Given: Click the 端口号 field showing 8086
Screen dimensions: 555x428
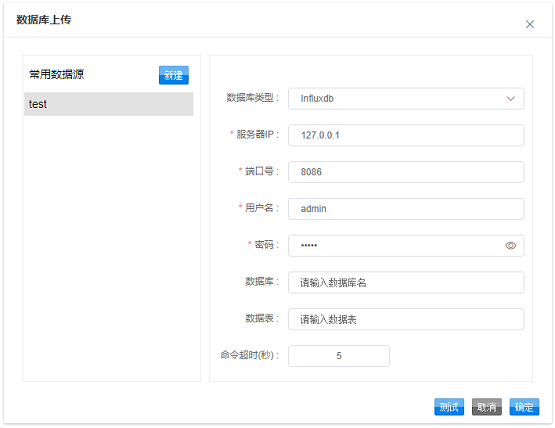Looking at the screenshot, I should point(406,172).
